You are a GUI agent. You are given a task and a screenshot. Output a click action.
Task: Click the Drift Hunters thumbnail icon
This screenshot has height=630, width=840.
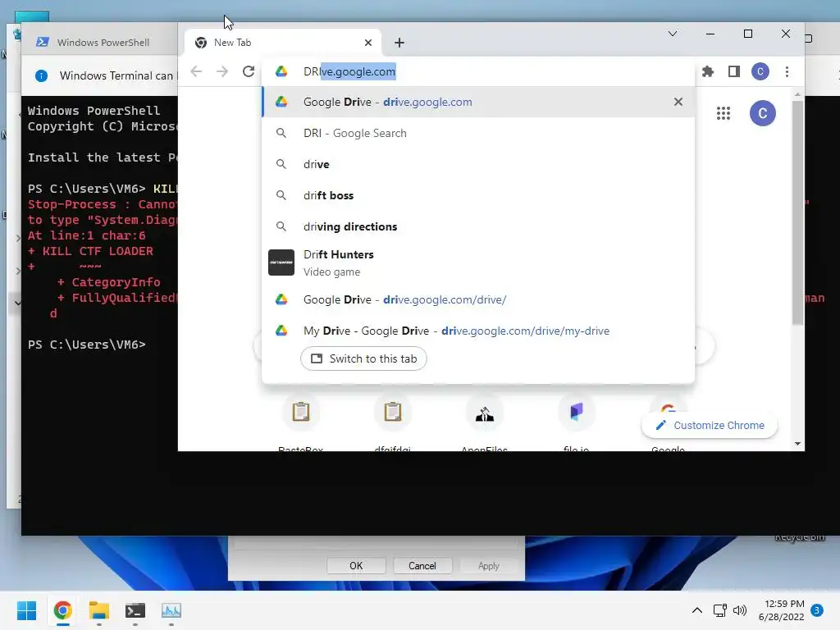(x=281, y=262)
